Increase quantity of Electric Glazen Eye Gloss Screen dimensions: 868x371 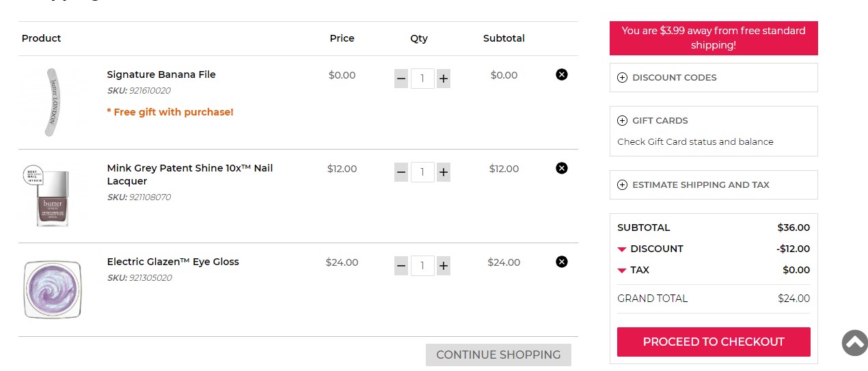[x=444, y=266]
